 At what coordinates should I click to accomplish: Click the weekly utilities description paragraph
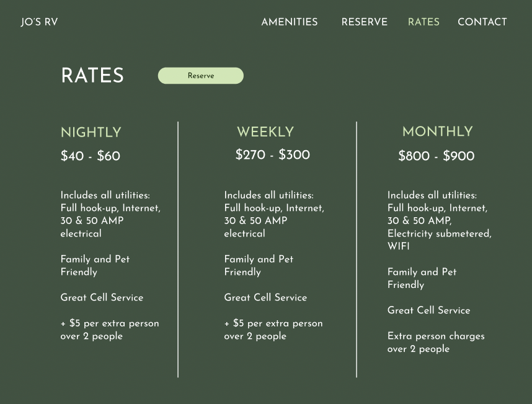coord(274,214)
